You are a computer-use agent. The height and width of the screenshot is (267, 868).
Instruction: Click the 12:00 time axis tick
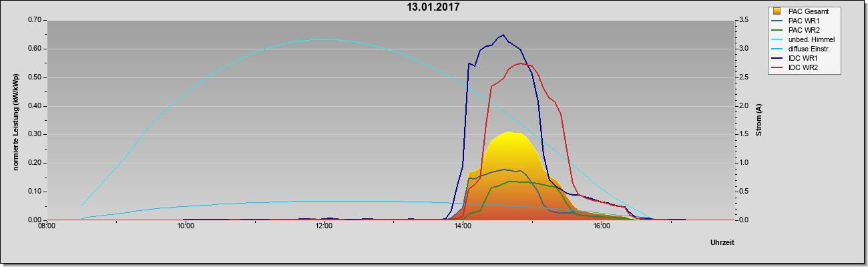324,226
